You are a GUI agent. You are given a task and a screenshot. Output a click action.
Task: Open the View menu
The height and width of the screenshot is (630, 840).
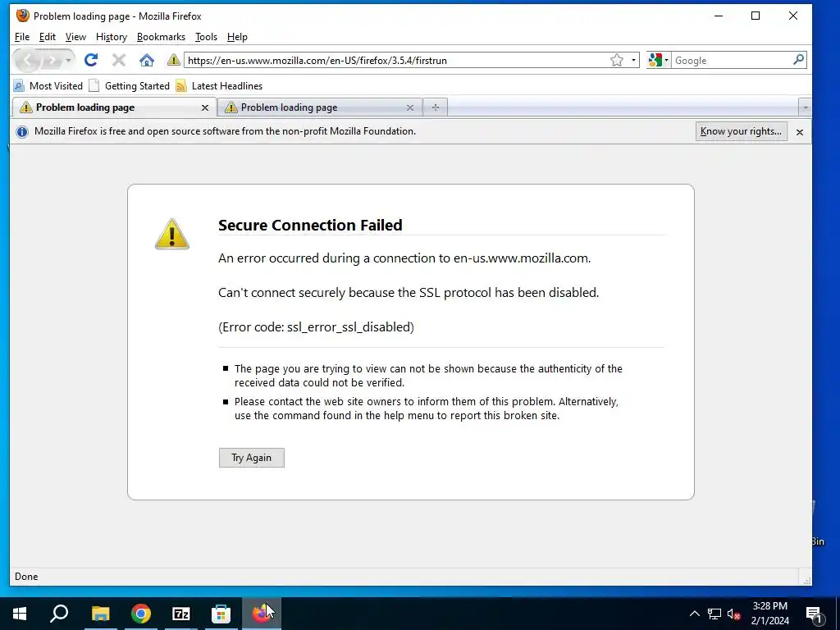(75, 37)
